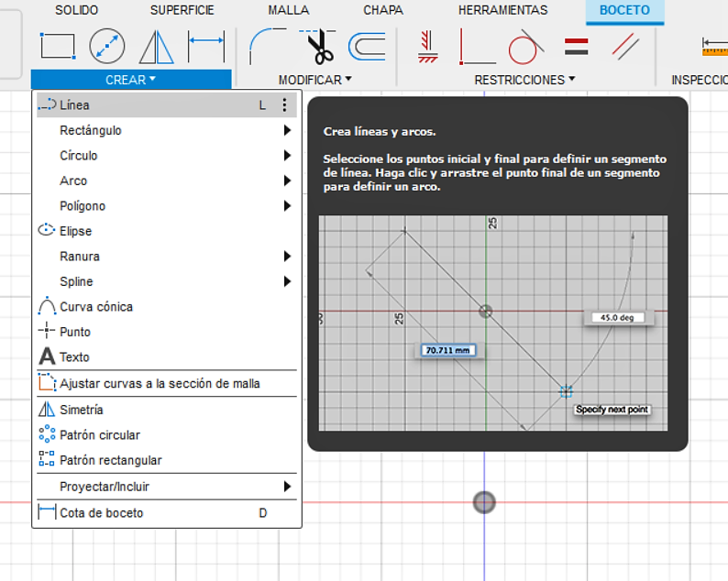Select the fillet tool icon
Screen dimensions: 728x581
coord(268,46)
